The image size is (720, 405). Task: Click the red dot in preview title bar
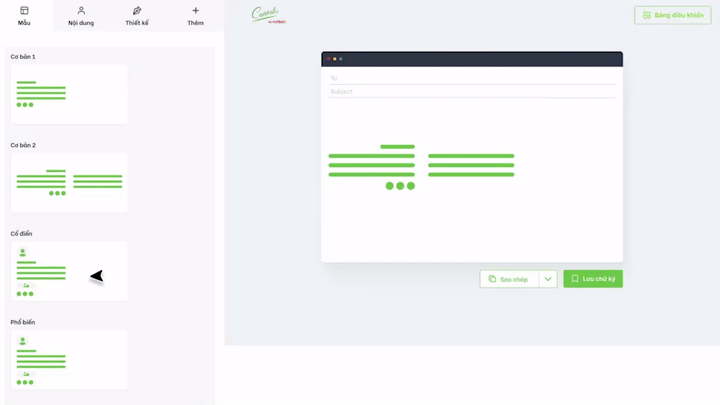(x=328, y=59)
